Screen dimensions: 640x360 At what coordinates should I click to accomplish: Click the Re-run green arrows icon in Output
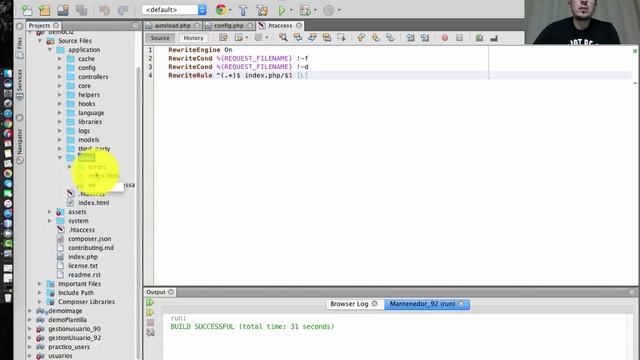(x=150, y=302)
